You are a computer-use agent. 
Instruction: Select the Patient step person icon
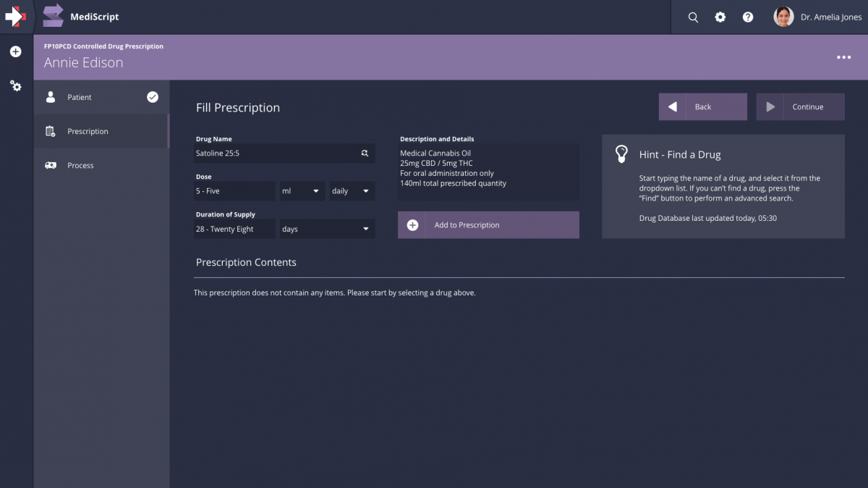[x=50, y=96]
